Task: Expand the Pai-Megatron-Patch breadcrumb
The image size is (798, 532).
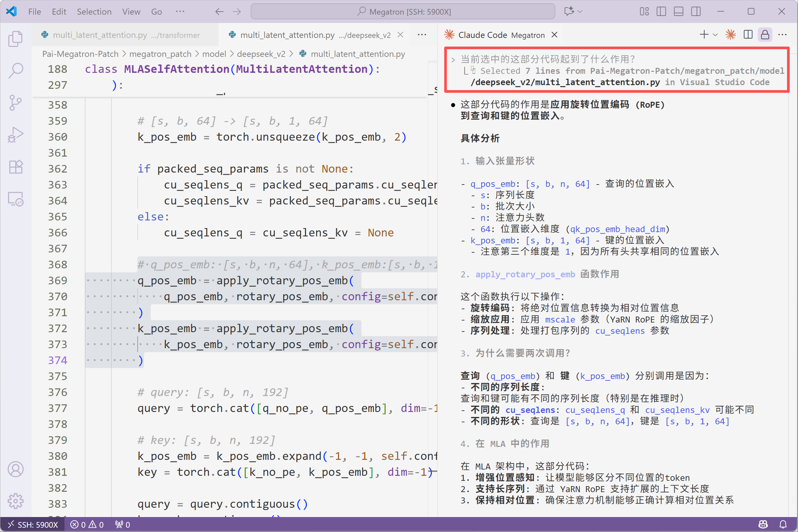Action: [x=80, y=54]
